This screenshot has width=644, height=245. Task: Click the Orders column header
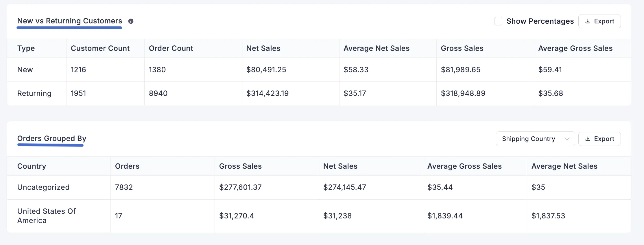tap(127, 166)
